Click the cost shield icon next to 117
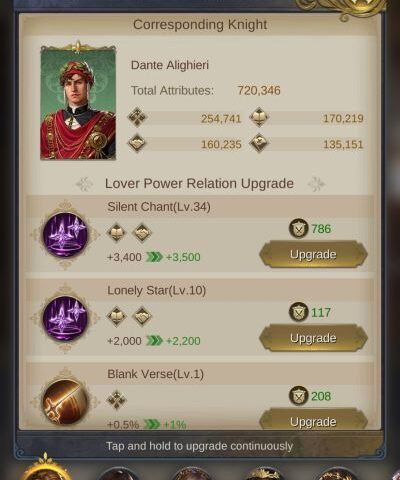Image resolution: width=400 pixels, height=480 pixels. [x=298, y=312]
